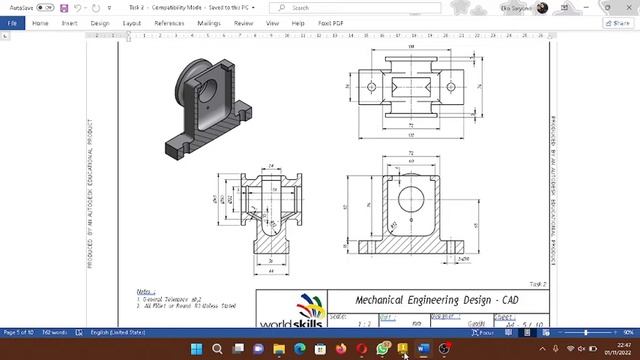Switch to Read Mode view icon
This screenshot has height=360, width=640.
pyautogui.click(x=508, y=333)
